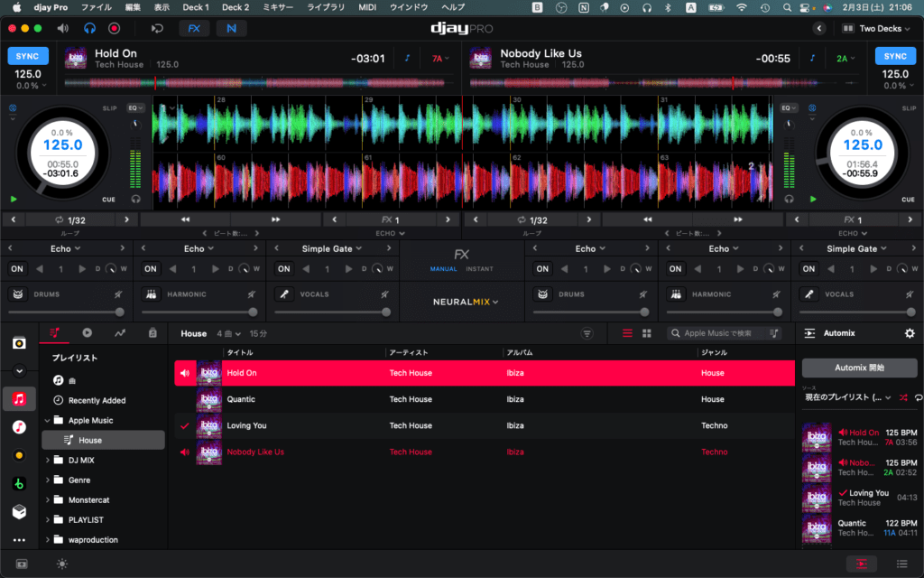Click the speaker volume icon in top toolbar
Viewport: 924px width, 578px height.
click(x=62, y=28)
